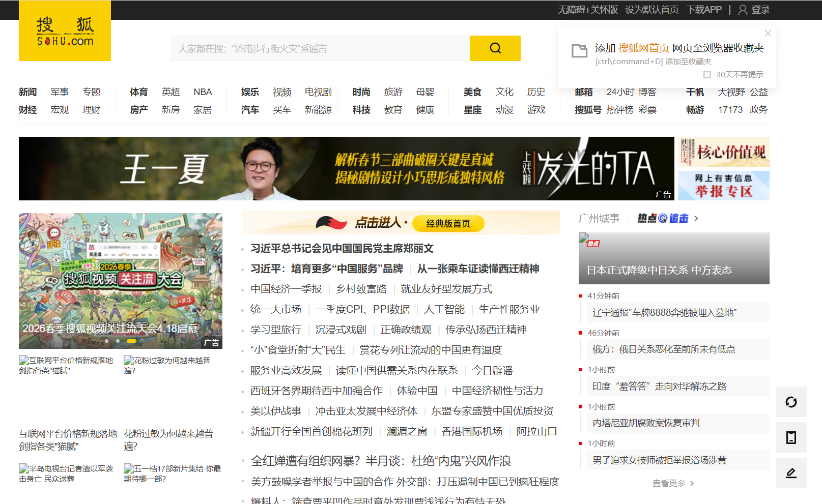
Task: Expand the arrow beside 热点追击
Action: click(696, 219)
